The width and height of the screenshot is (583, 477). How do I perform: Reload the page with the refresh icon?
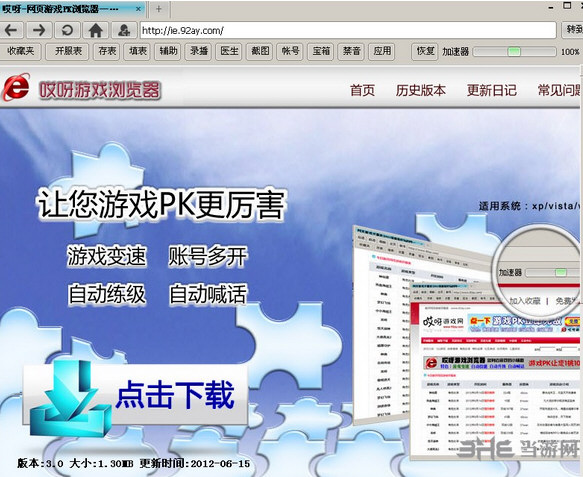pos(67,30)
